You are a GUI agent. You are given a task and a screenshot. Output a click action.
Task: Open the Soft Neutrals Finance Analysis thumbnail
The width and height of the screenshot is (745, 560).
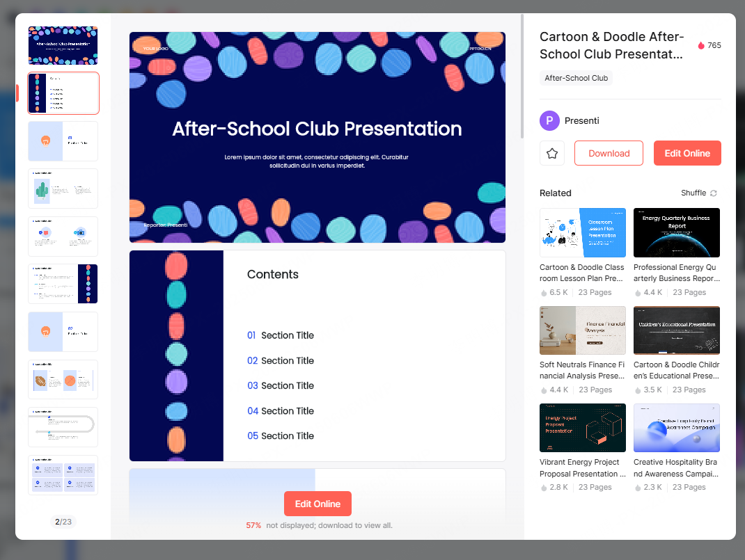pos(582,330)
